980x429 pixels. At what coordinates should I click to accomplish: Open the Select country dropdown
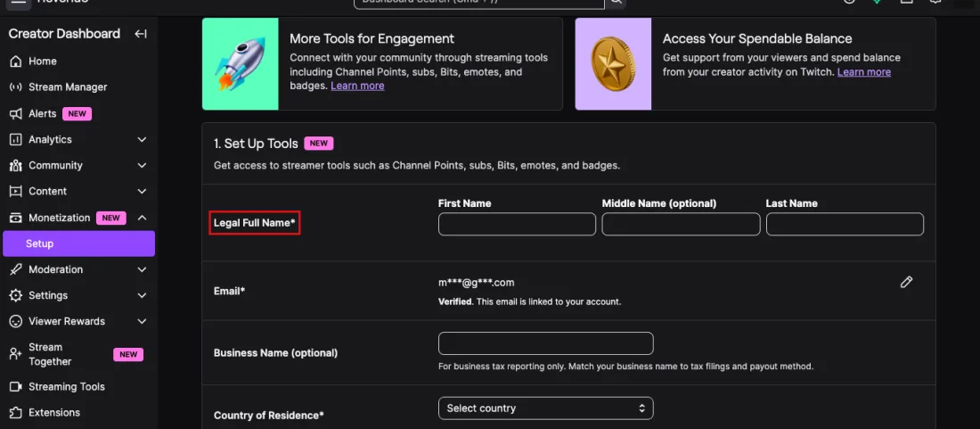point(545,408)
